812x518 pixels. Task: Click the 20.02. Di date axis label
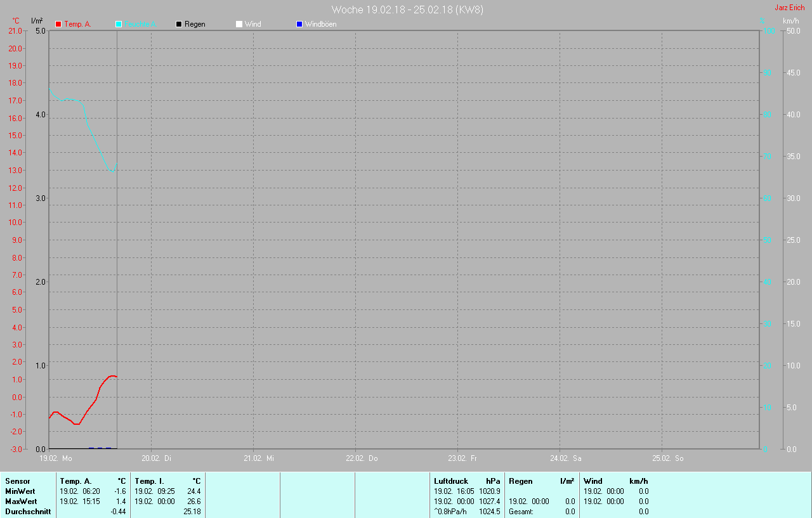click(x=157, y=458)
